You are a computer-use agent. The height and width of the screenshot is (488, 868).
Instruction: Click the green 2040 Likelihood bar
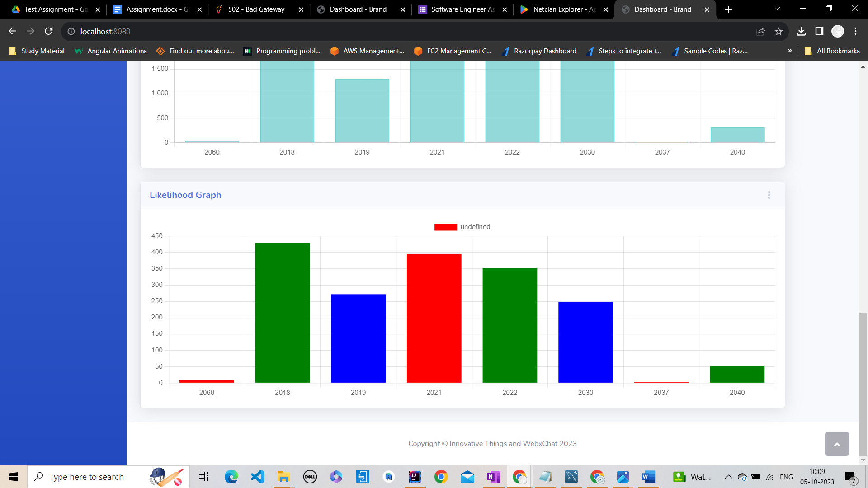[737, 374]
